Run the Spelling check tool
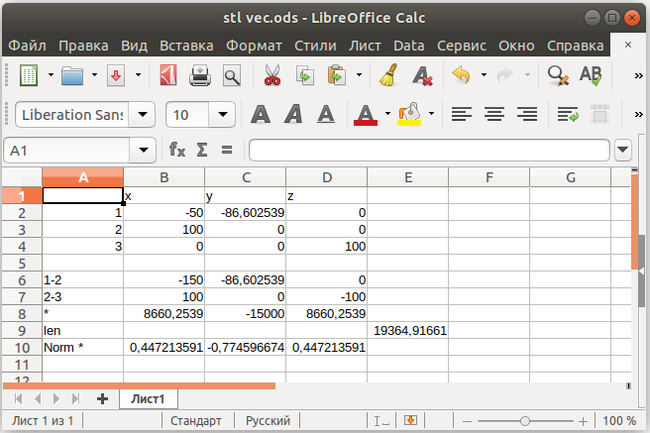Viewport: 650px width, 433px height. (x=591, y=76)
